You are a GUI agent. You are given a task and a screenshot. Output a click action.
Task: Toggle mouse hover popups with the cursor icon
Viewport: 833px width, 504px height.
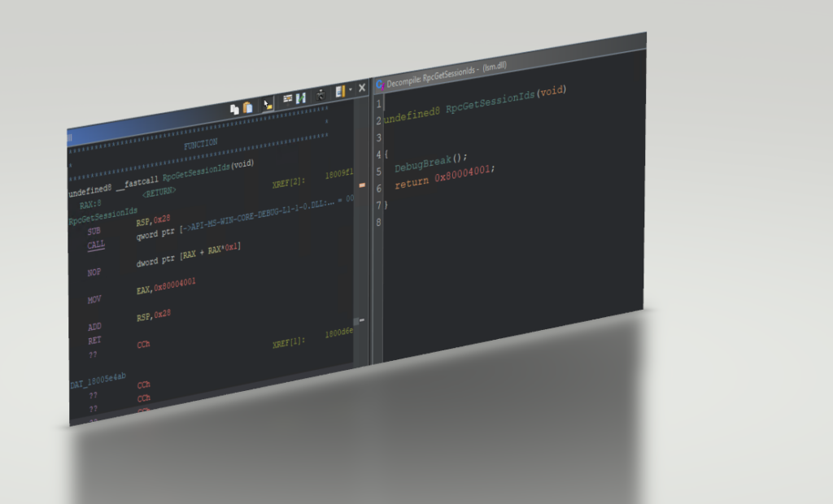coord(266,103)
